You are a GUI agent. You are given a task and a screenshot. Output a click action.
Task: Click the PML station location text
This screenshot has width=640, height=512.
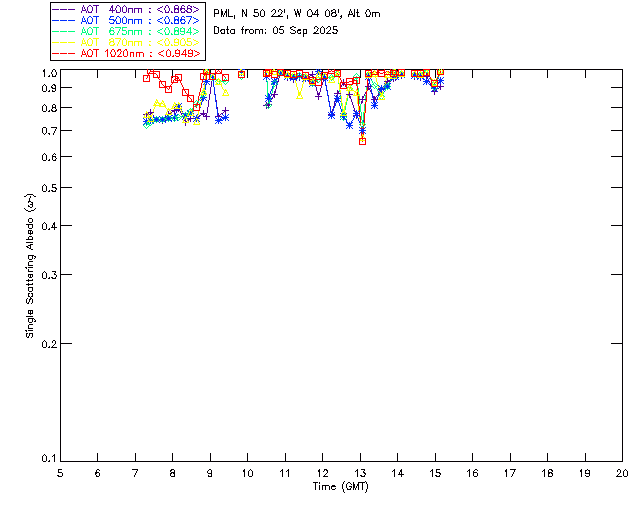coord(297,14)
